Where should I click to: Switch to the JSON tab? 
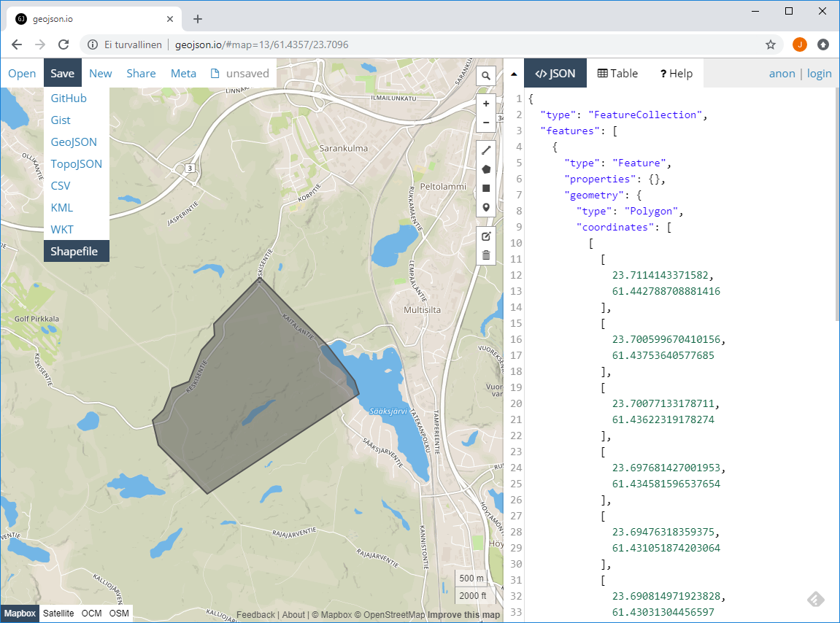[555, 74]
